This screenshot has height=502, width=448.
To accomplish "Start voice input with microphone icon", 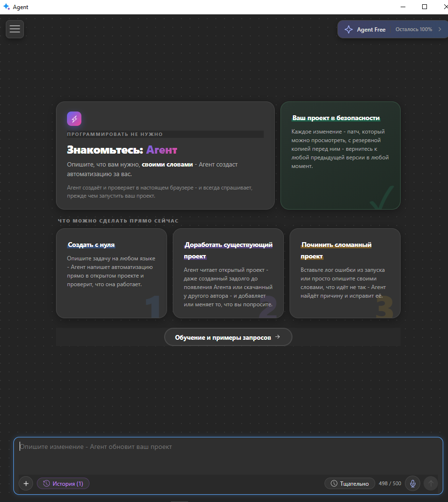I will coord(413,483).
